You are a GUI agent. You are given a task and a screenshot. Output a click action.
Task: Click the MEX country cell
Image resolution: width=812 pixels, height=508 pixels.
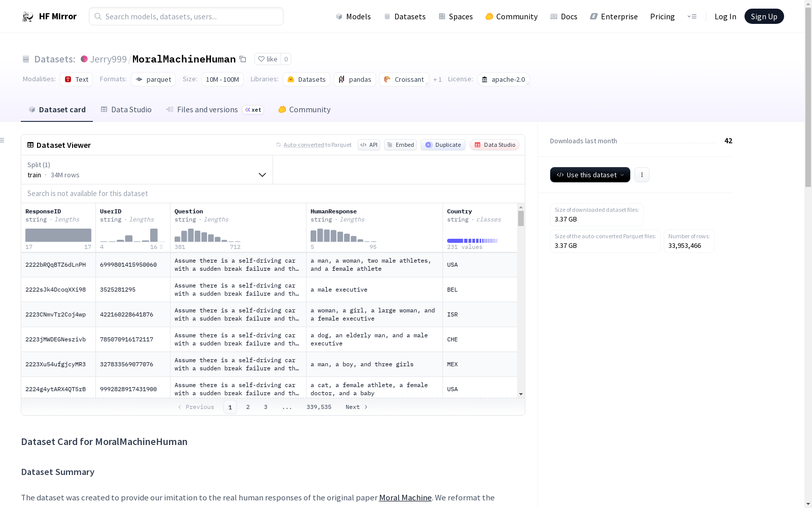pos(480,364)
